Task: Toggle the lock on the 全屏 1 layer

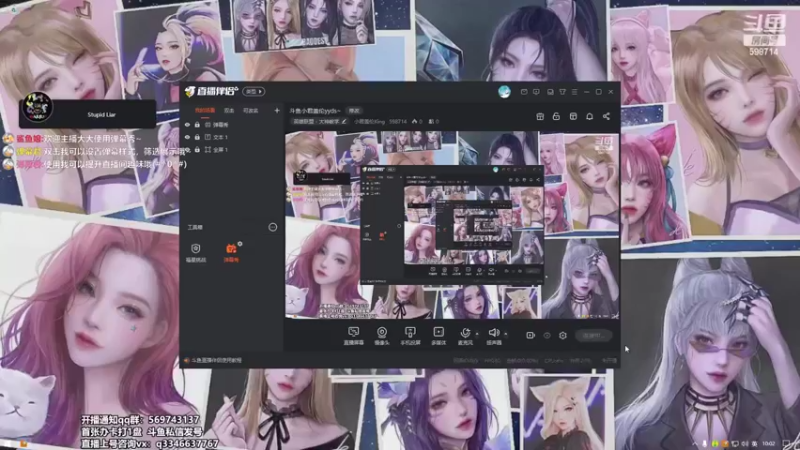Action: 197,150
